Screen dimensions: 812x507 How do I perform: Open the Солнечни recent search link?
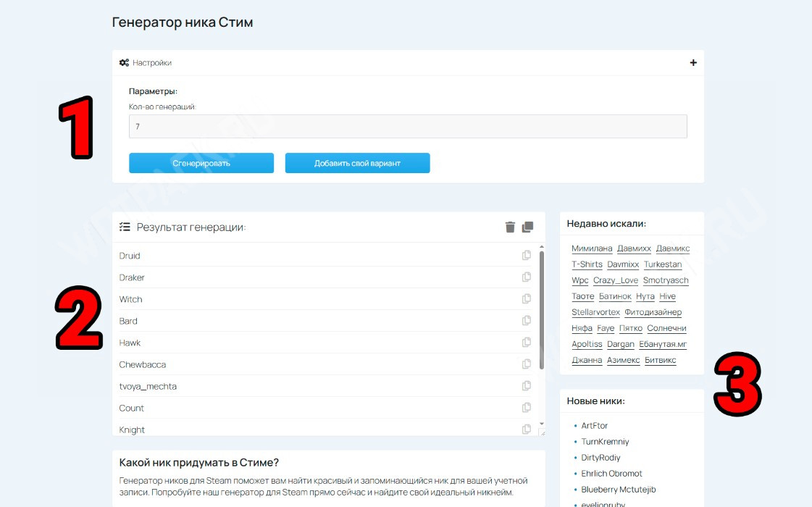[667, 328]
